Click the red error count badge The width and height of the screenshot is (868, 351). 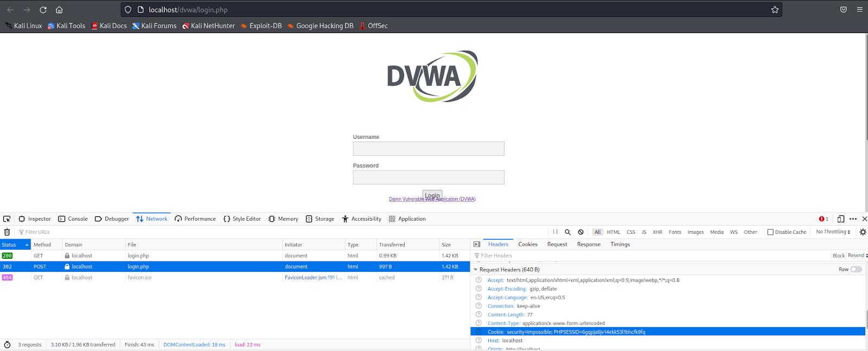tap(824, 219)
